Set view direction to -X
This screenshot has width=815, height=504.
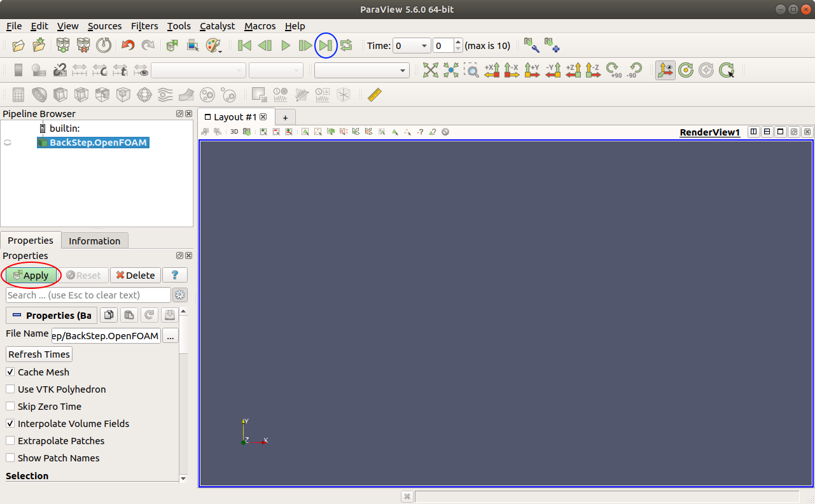click(x=512, y=70)
